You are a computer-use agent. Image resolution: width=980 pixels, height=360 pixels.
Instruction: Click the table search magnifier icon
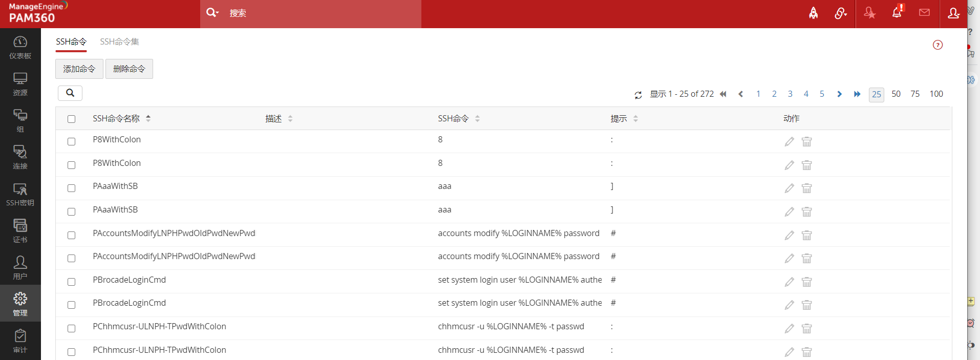pyautogui.click(x=70, y=93)
